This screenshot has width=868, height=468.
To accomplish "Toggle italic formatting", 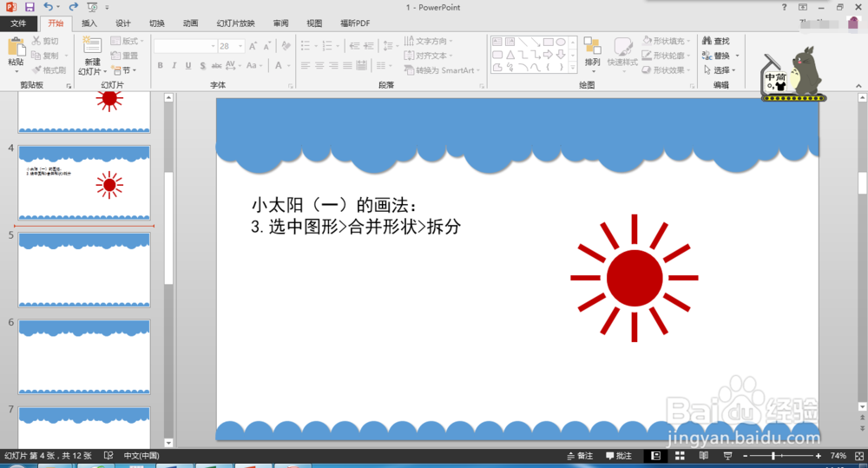I will point(174,65).
